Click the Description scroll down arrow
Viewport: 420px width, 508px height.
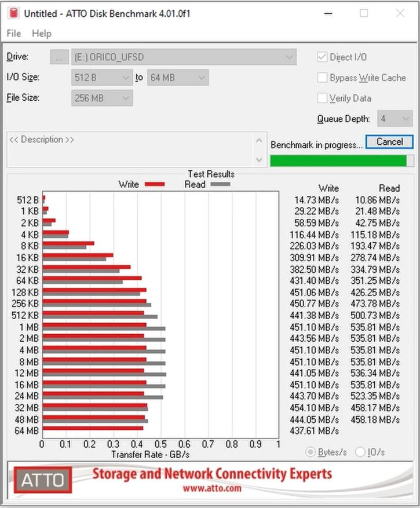click(259, 159)
